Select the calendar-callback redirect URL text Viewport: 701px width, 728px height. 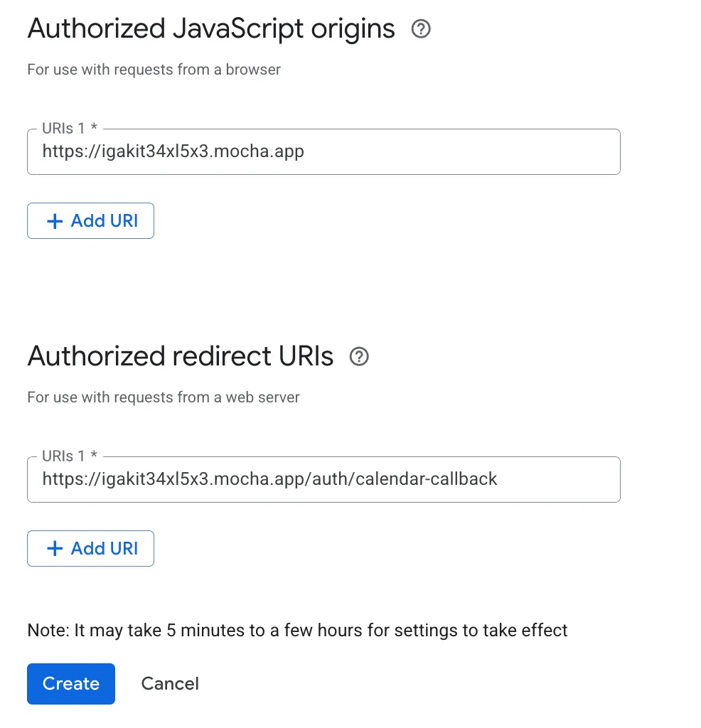tap(269, 479)
